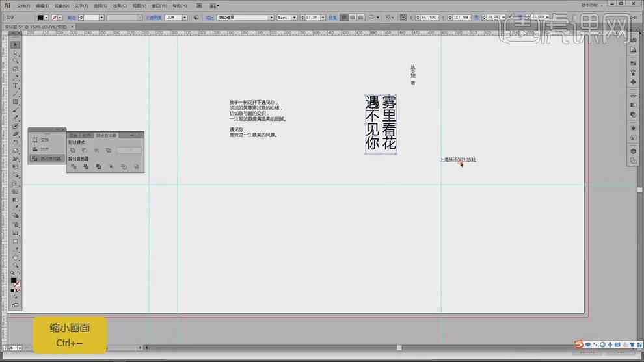Click Minus Front in Pathfinder panel
This screenshot has width=644, height=362.
pyautogui.click(x=84, y=151)
